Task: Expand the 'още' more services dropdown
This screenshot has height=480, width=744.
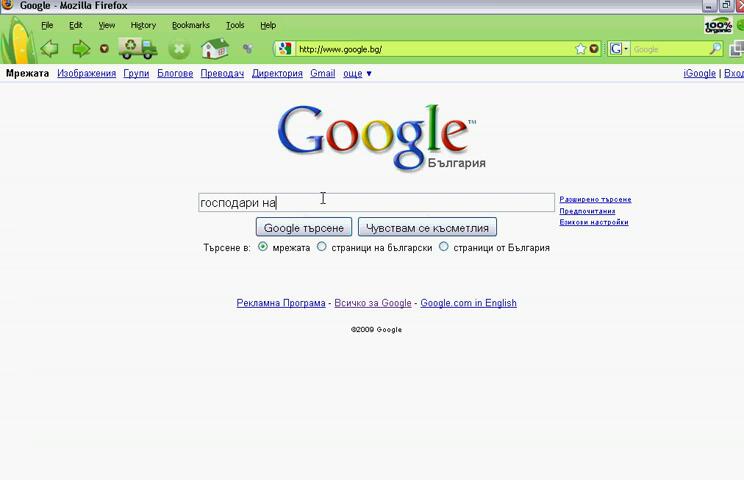Action: pyautogui.click(x=357, y=73)
